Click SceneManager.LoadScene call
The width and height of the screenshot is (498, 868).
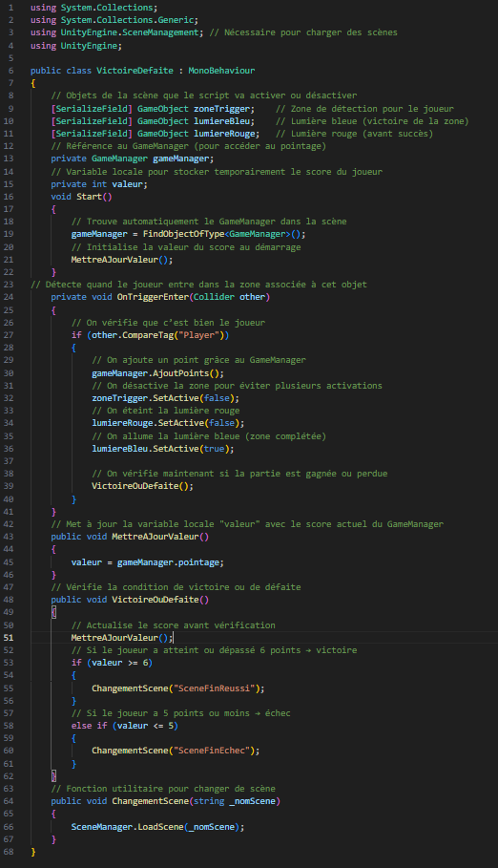pyautogui.click(x=157, y=827)
